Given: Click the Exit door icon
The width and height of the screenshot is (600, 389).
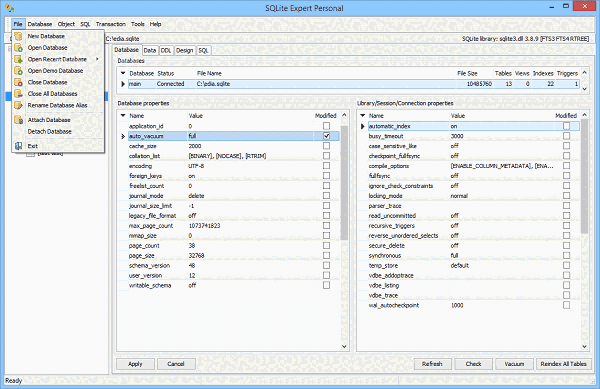Looking at the screenshot, I should [18, 146].
